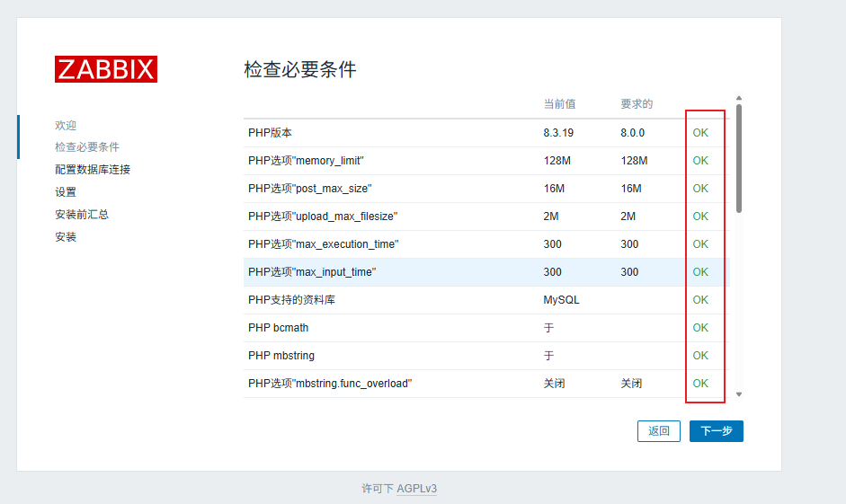The image size is (846, 504).
Task: Click OK status in mbstring.func_overload row
Action: pos(700,384)
